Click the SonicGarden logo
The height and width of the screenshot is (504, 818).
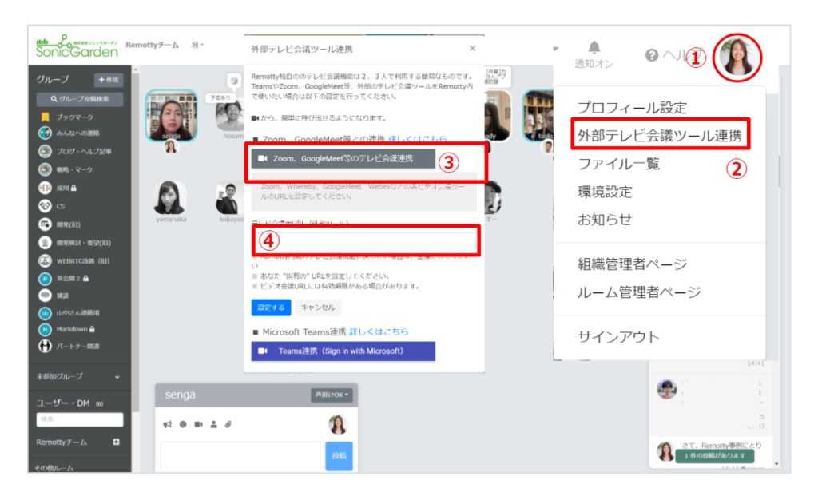[x=77, y=46]
